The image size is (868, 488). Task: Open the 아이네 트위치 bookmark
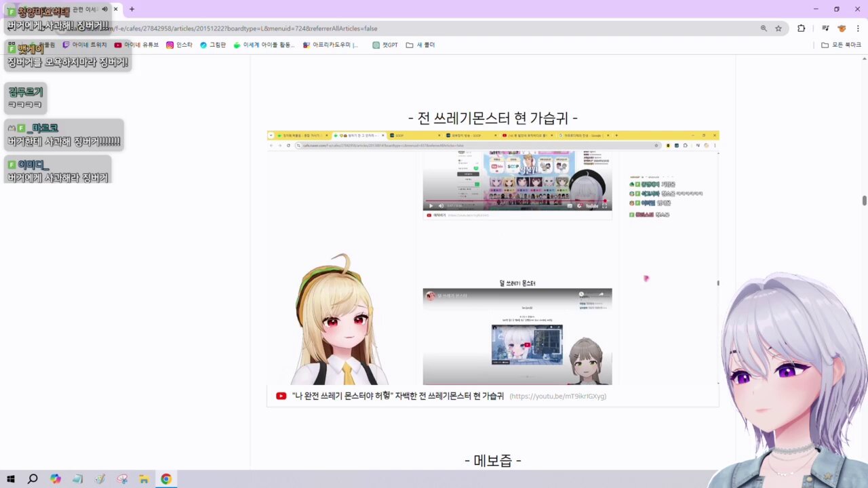(x=85, y=45)
